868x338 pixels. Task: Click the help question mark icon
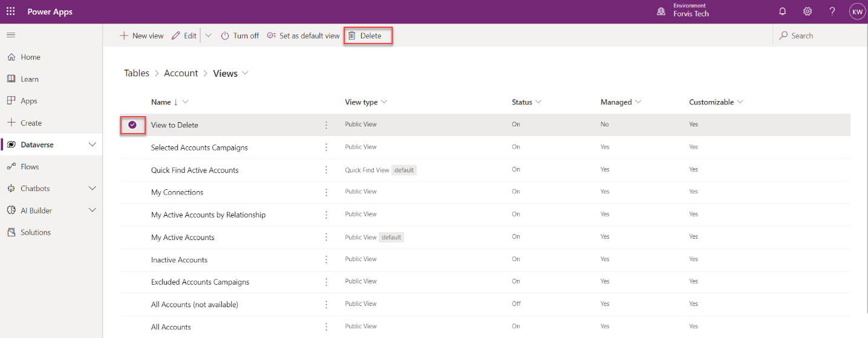click(x=832, y=11)
